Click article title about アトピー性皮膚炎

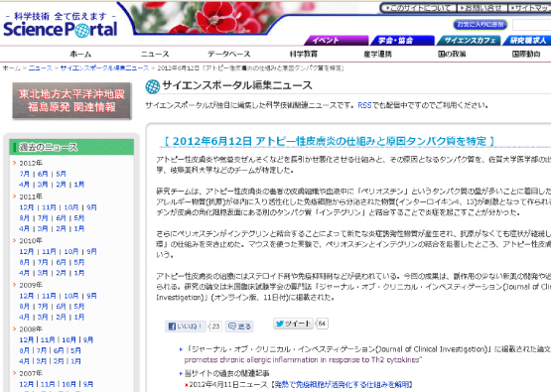click(330, 141)
